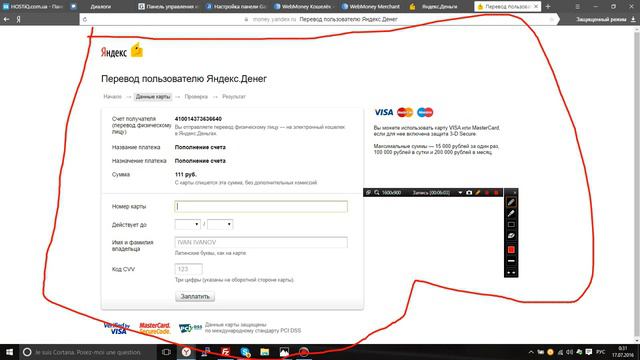Close the Перевод пользователю tab

[536, 7]
